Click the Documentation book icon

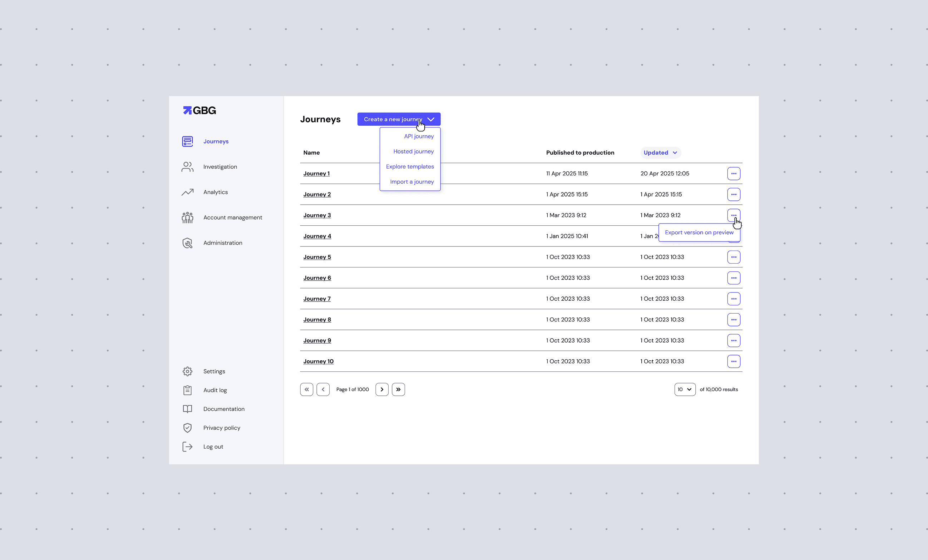point(188,409)
